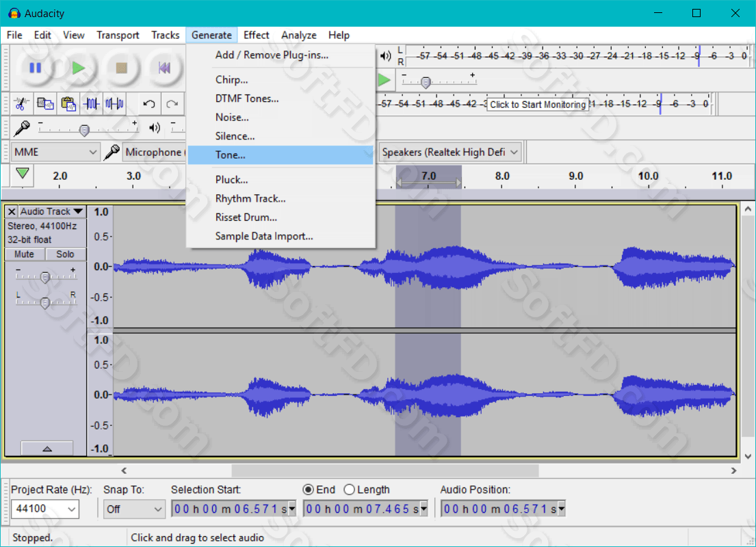Open the Edit menu

click(x=42, y=35)
